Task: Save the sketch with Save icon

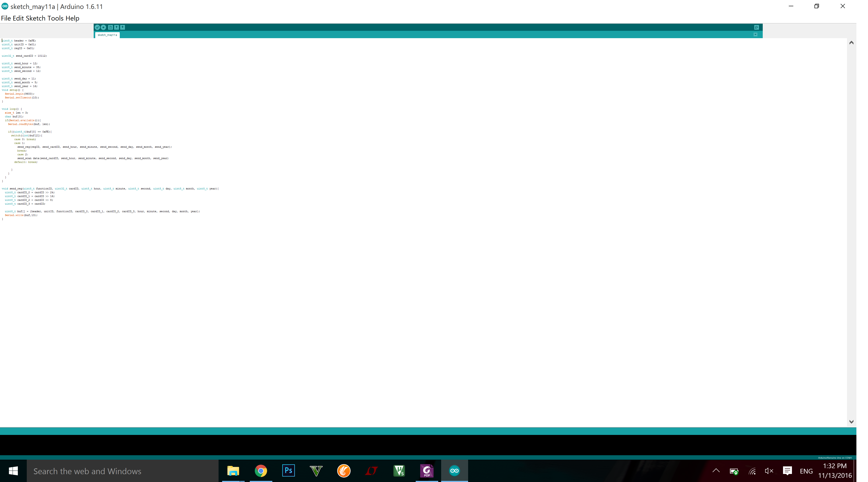Action: (x=123, y=27)
